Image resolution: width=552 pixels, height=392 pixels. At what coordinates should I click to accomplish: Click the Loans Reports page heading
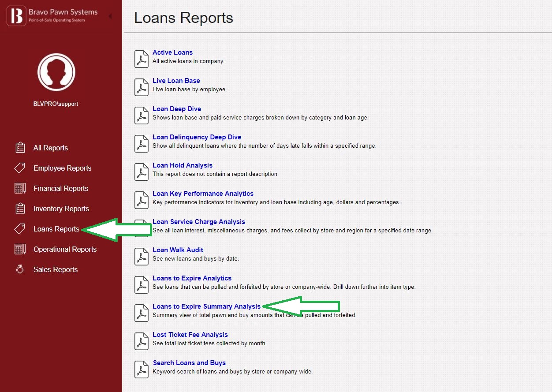[184, 18]
